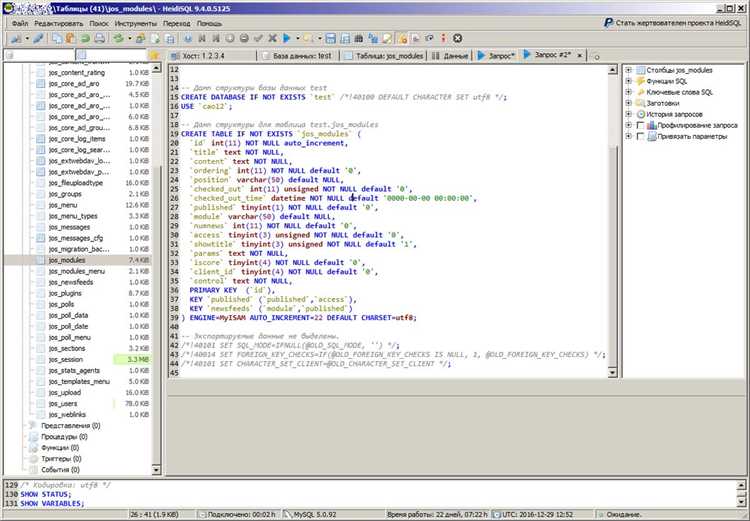
Task: Expand the Функции SQL node
Action: 629,81
